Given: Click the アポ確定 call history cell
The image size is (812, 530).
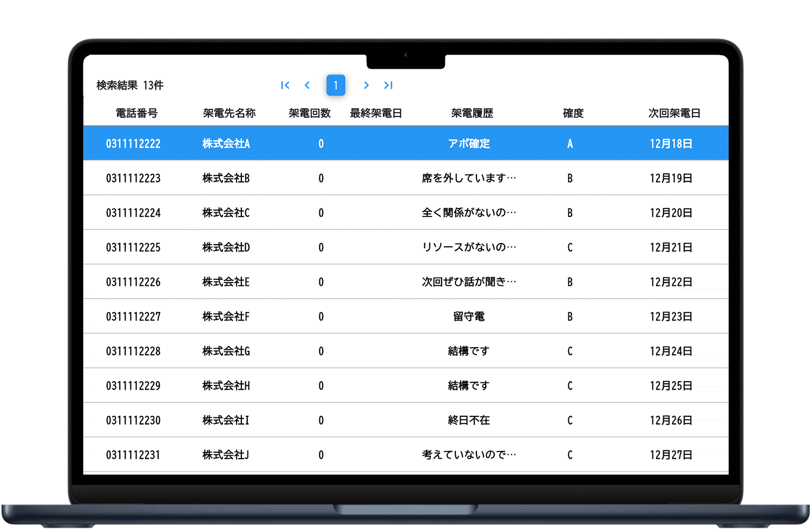Looking at the screenshot, I should 469,144.
